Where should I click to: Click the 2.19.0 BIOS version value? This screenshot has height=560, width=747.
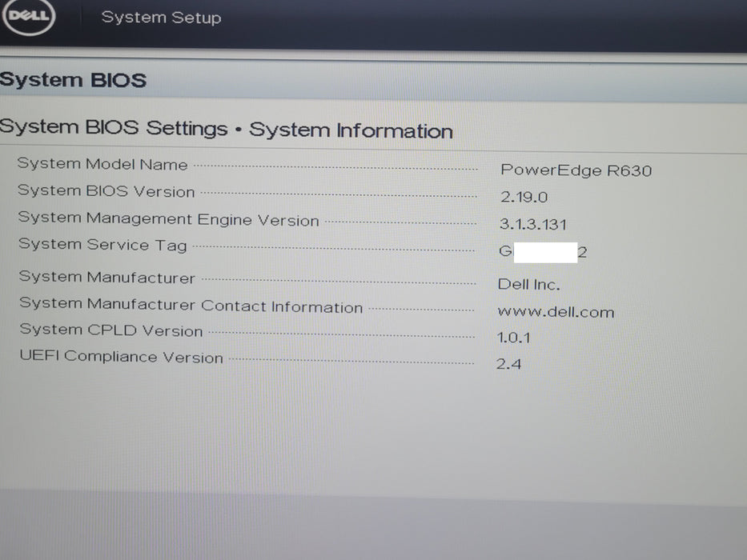coord(524,197)
